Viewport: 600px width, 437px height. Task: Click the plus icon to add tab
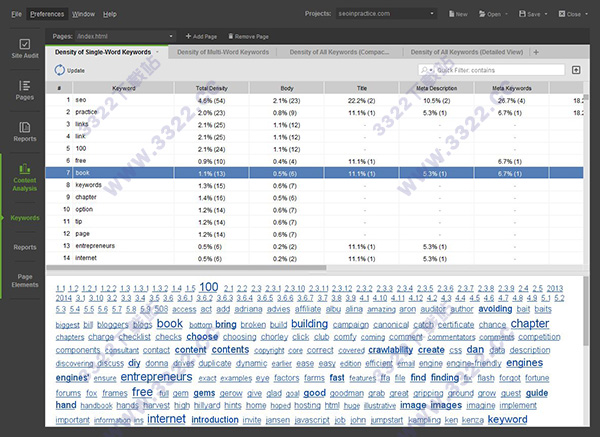click(534, 52)
